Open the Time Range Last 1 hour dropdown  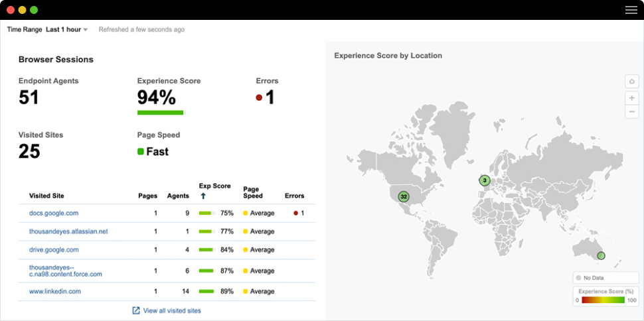66,30
